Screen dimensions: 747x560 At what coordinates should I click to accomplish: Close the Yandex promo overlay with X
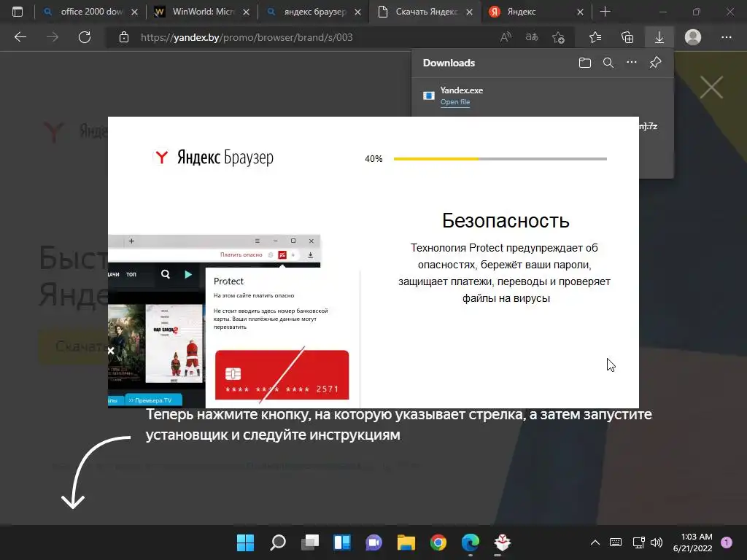click(x=711, y=87)
